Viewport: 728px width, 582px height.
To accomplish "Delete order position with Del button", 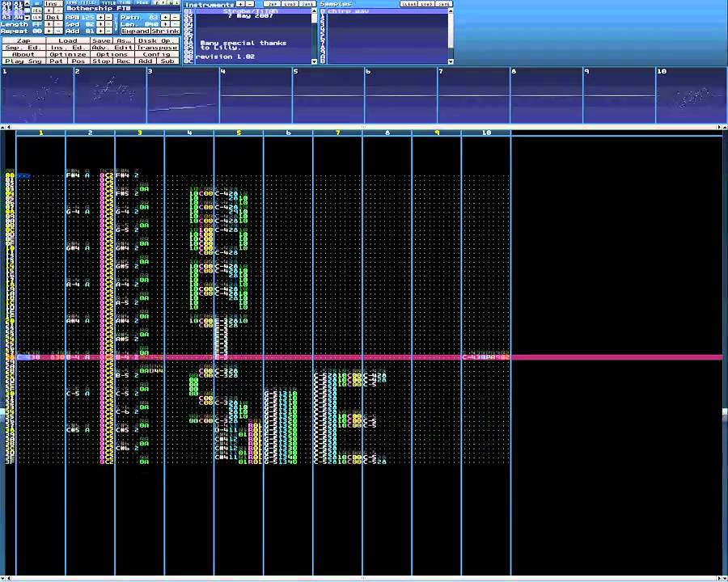I will pos(53,17).
